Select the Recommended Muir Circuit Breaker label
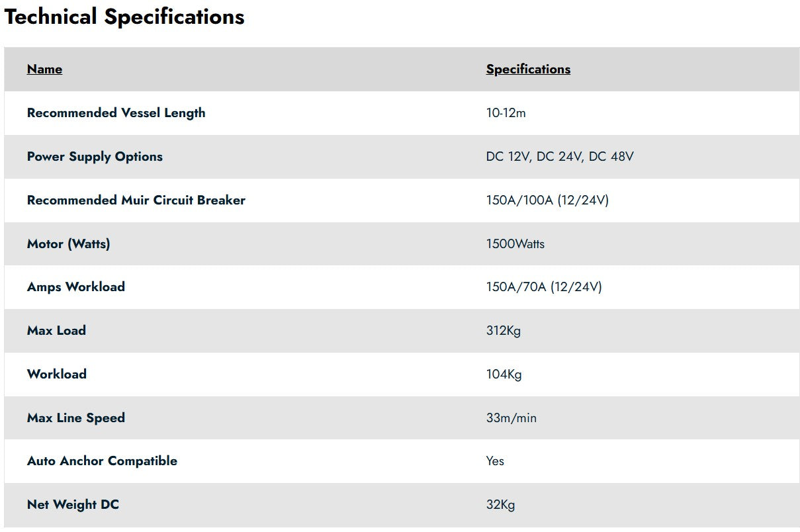 [x=136, y=200]
